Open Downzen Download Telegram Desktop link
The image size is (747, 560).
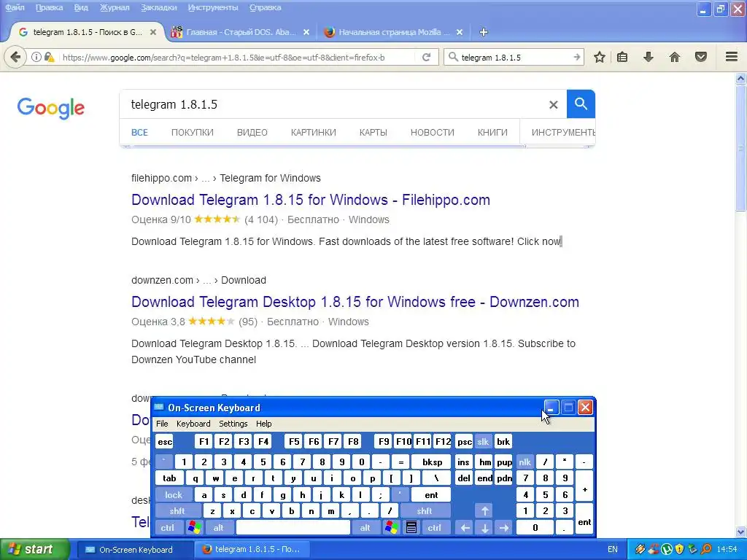tap(355, 302)
